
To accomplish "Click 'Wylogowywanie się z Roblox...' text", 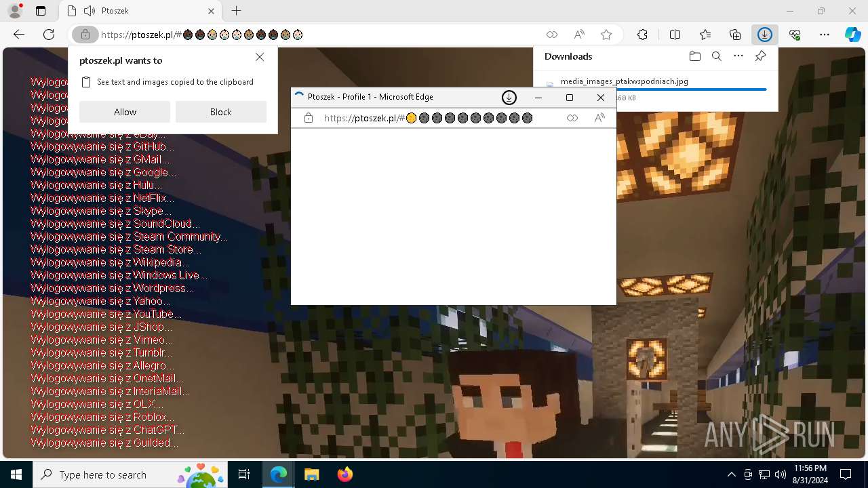I will [102, 417].
